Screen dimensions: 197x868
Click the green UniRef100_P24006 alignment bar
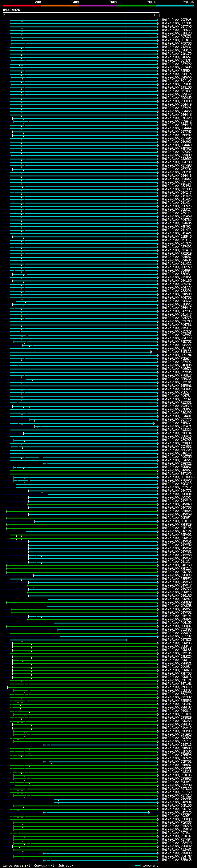pyautogui.click(x=82, y=511)
